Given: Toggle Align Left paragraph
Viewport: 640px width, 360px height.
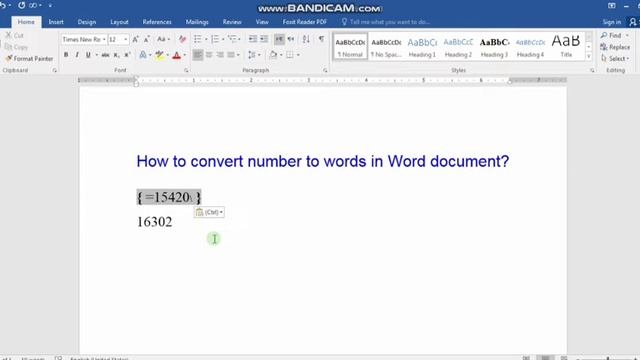Looking at the screenshot, I should (198, 55).
